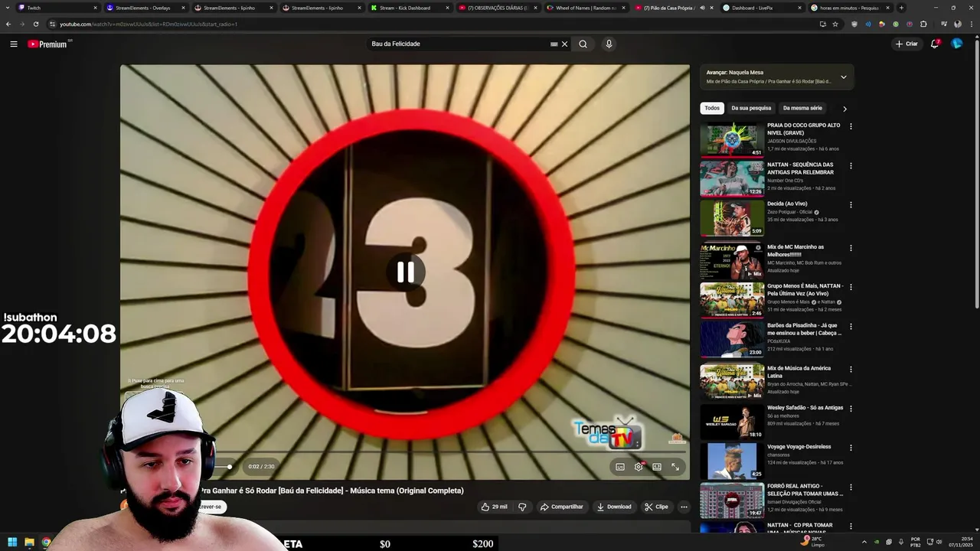Enter fullscreen mode in the player

(675, 466)
